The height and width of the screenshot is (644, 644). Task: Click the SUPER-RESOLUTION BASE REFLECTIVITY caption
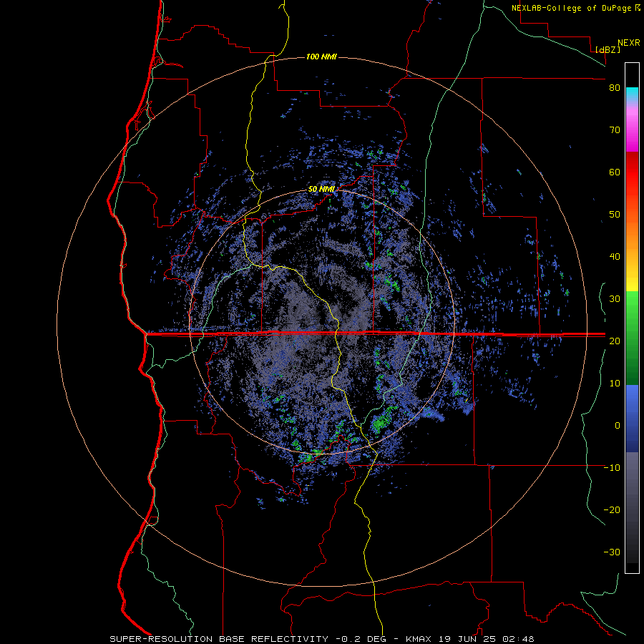[x=219, y=639]
